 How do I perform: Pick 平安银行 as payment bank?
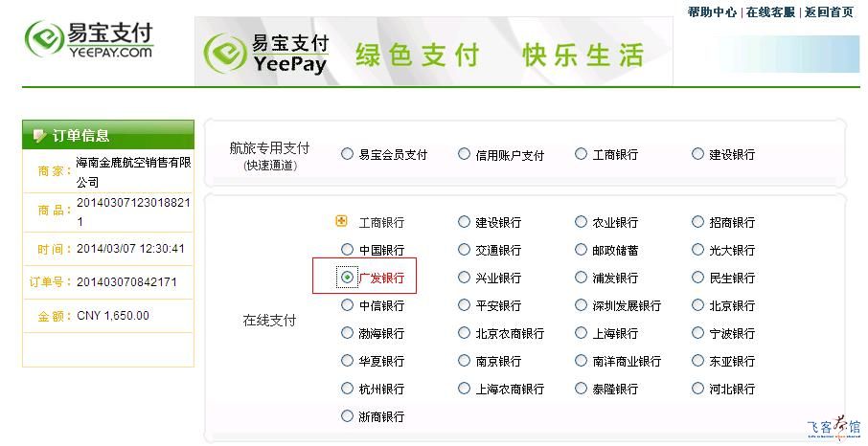tap(464, 305)
